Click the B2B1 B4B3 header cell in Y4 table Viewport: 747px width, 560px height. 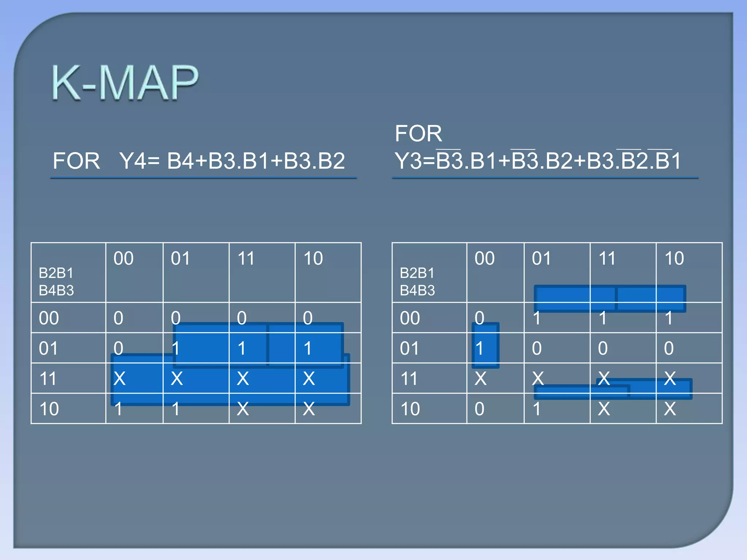pos(69,272)
